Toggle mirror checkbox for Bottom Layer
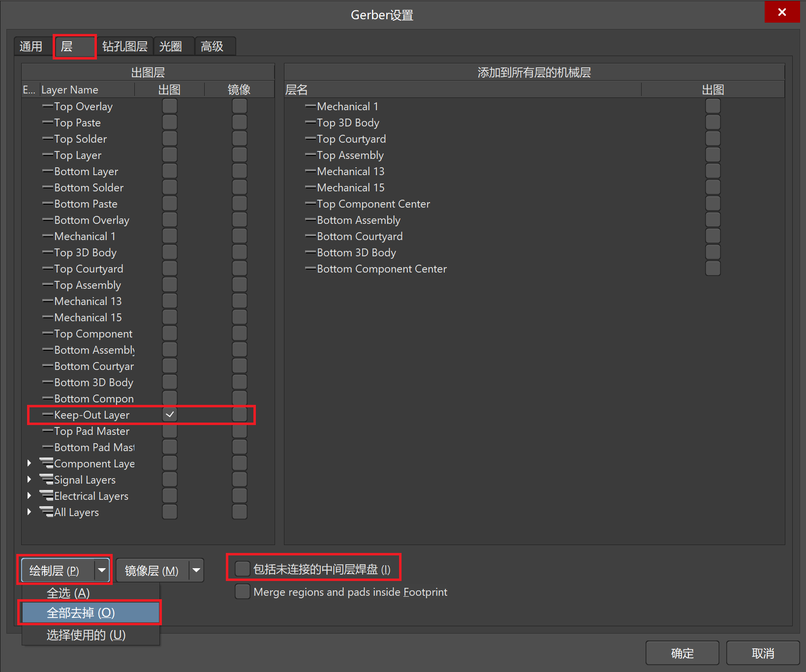Viewport: 806px width, 672px height. coord(240,171)
